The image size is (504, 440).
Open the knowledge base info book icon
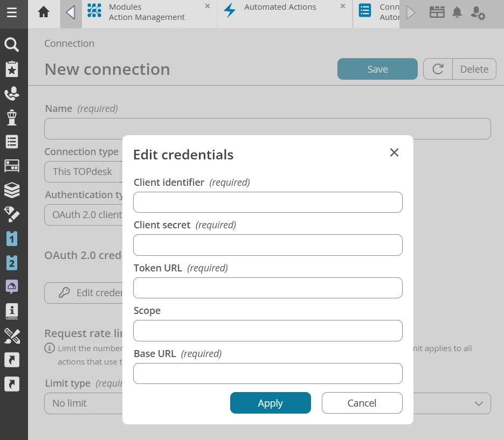12,311
